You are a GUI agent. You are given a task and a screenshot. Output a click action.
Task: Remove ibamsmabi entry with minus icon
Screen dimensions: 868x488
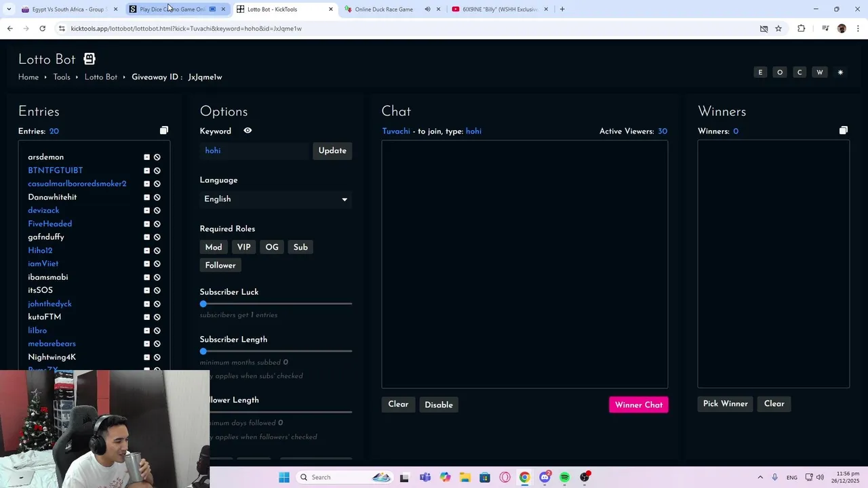(x=146, y=277)
